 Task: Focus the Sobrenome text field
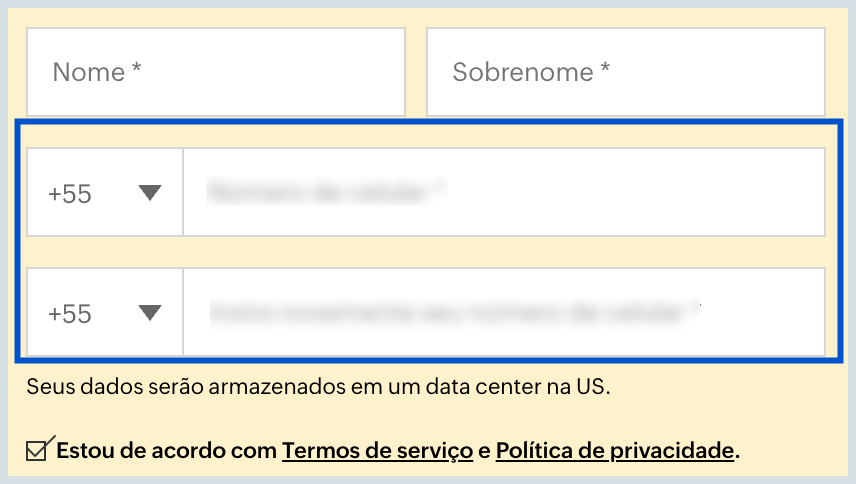click(625, 72)
